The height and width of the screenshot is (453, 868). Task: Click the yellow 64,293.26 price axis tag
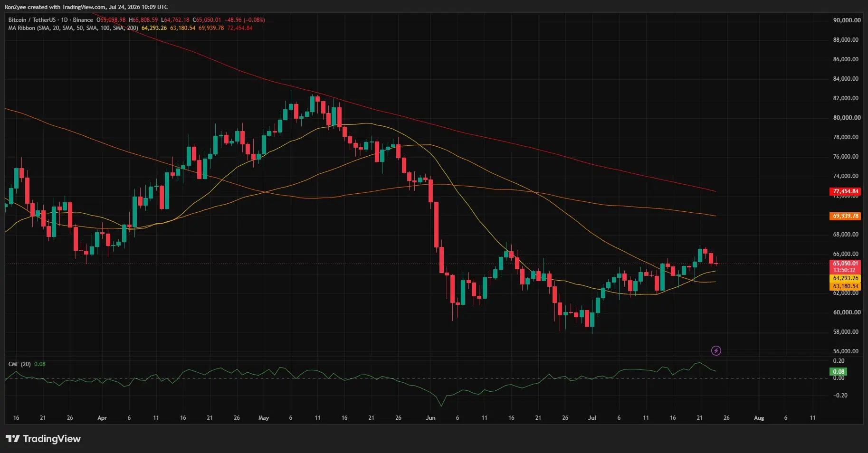pos(846,278)
